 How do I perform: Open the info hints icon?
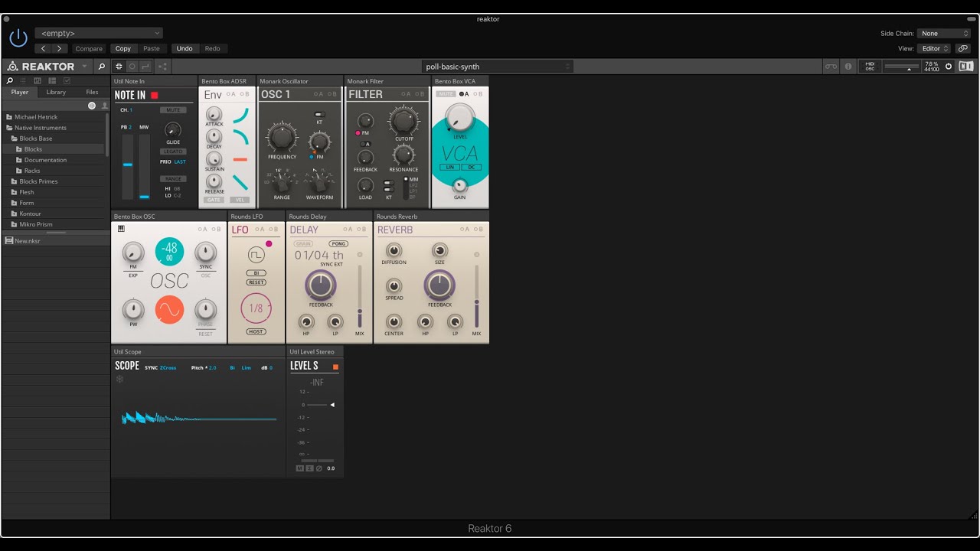coord(848,67)
